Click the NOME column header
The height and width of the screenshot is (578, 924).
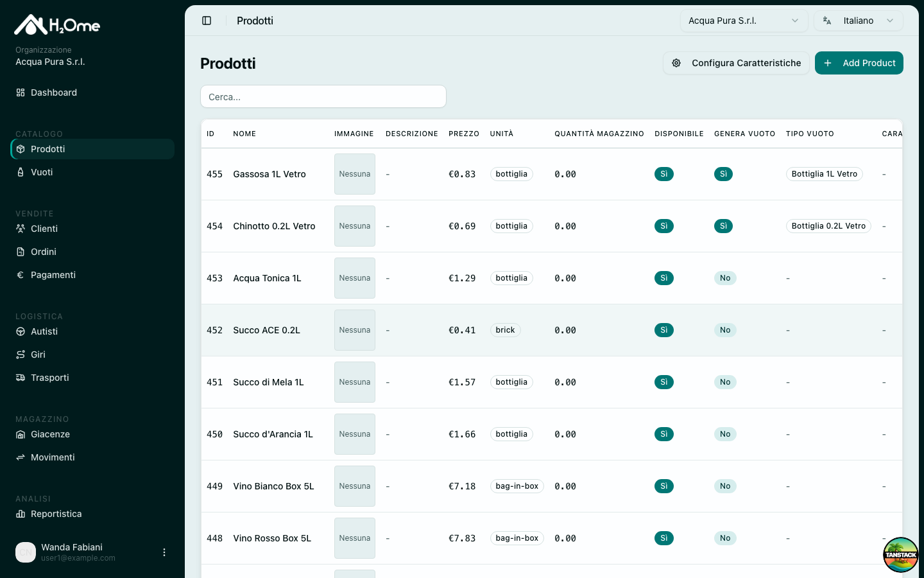244,134
